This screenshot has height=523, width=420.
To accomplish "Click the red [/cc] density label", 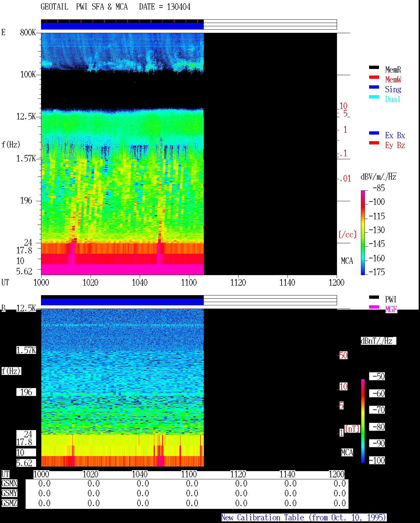I will pyautogui.click(x=347, y=234).
